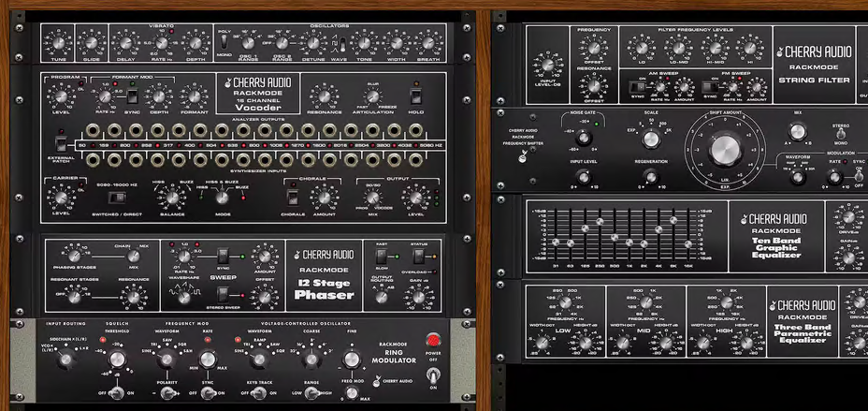Click the Glide knob in the synth strip

92,43
